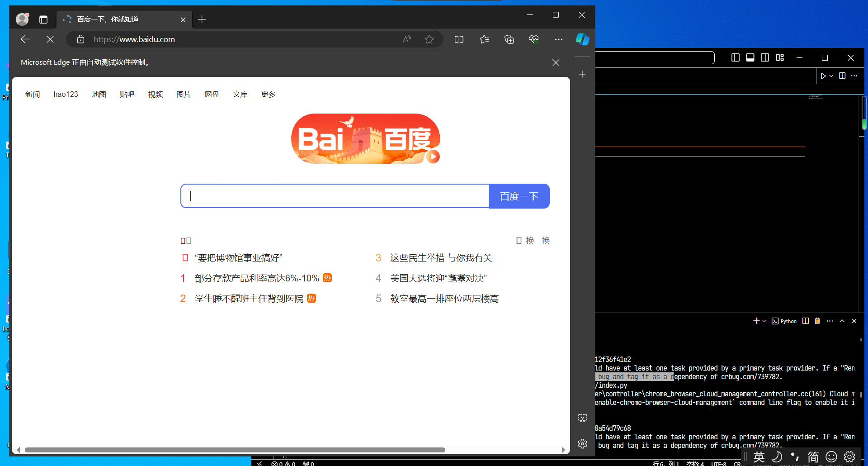Stop loading the Baidu page
Viewport: 868px width, 466px height.
(50, 39)
